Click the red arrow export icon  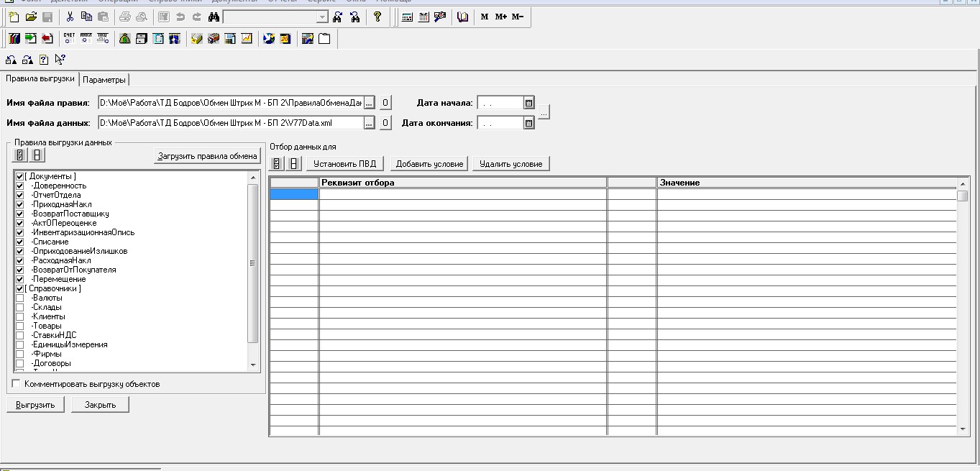pyautogui.click(x=47, y=39)
